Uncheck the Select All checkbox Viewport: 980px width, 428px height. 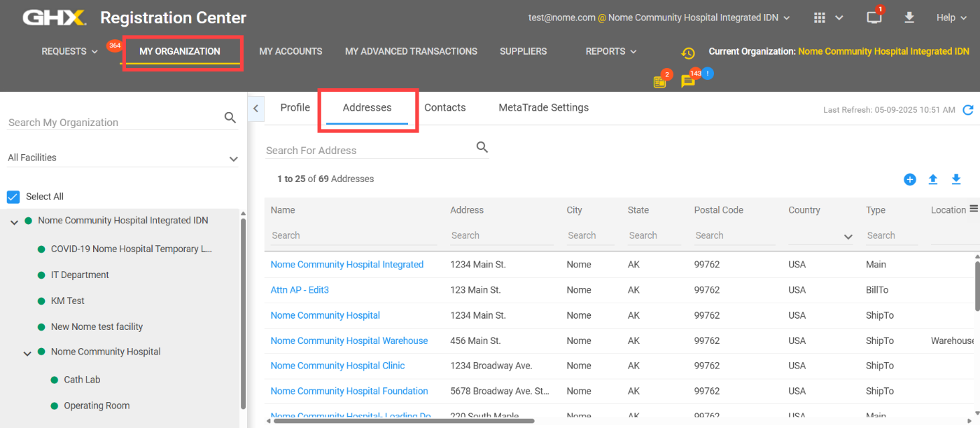[x=13, y=196]
